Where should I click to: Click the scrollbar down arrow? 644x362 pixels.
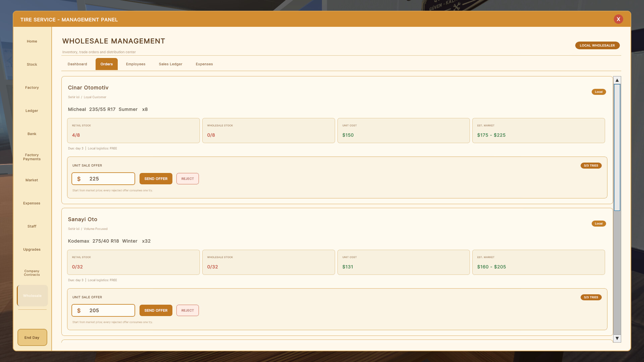(617, 339)
